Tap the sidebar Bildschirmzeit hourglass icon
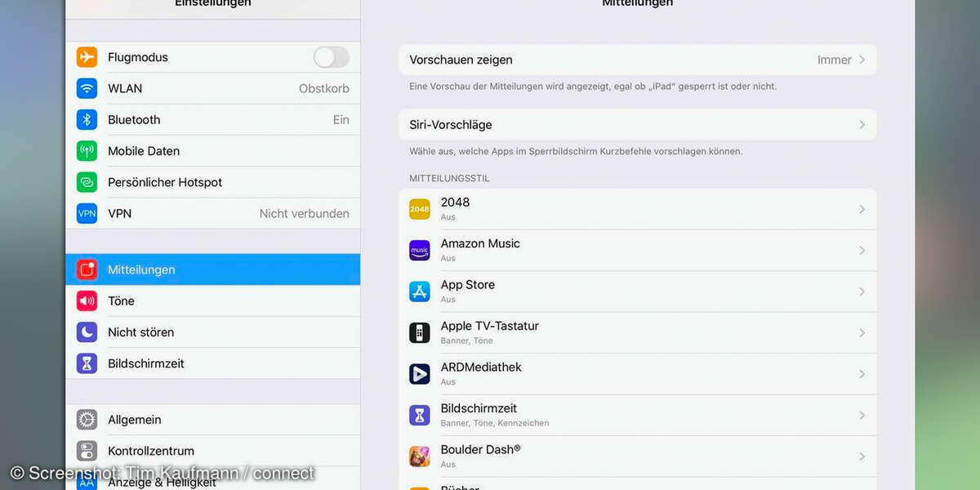 pyautogui.click(x=87, y=363)
